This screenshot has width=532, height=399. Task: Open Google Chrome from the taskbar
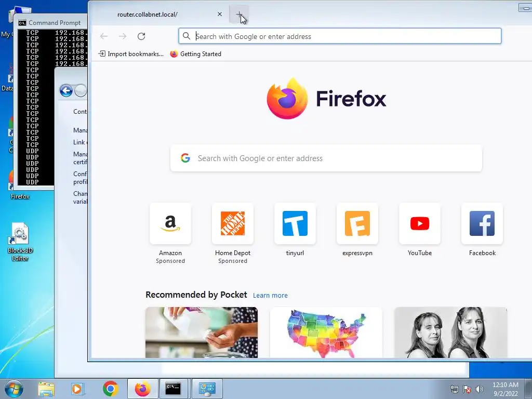110,389
